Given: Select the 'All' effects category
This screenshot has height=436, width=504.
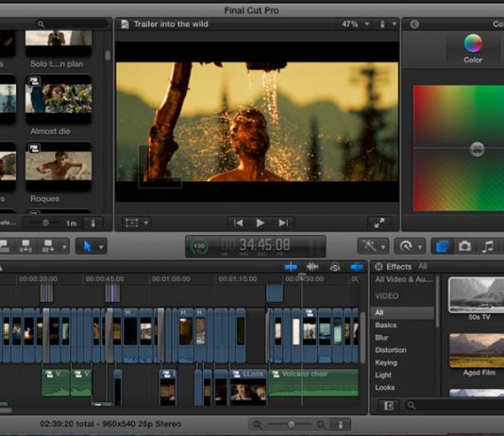Looking at the screenshot, I should pos(402,312).
